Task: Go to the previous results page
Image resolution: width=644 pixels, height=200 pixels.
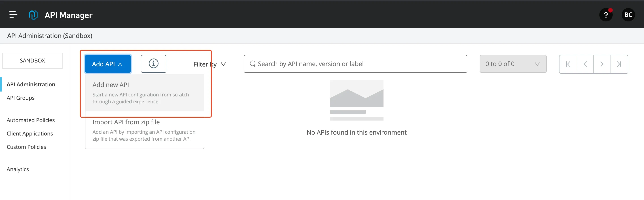Action: [x=585, y=64]
